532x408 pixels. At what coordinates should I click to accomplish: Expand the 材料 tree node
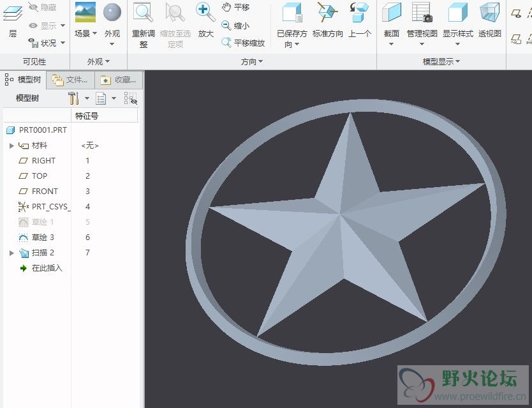point(11,146)
